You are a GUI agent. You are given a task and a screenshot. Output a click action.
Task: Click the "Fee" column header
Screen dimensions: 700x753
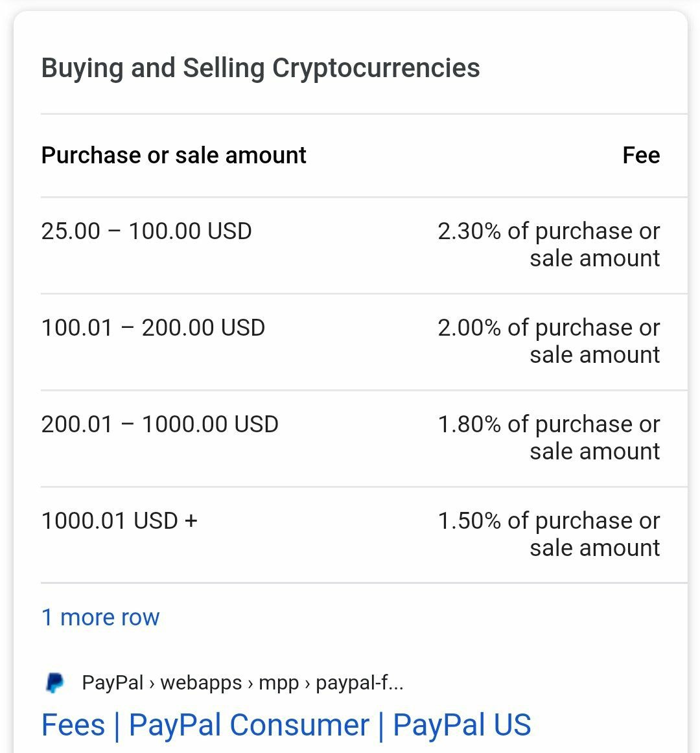[641, 155]
